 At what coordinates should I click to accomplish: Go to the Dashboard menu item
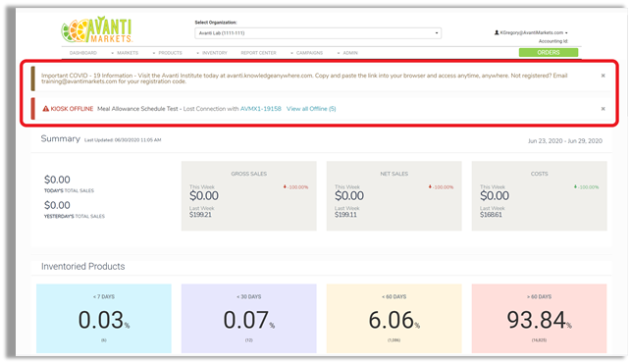83,53
